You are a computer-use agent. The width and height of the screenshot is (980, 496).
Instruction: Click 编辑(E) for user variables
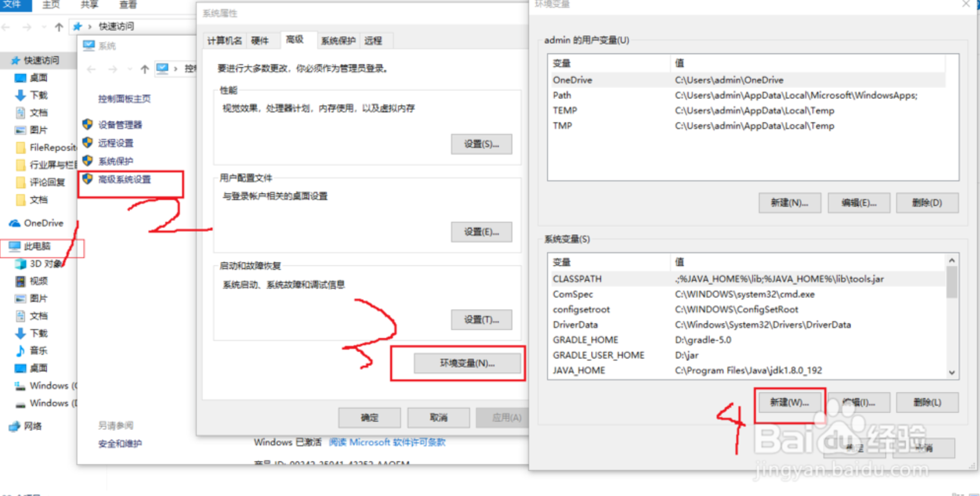click(x=859, y=203)
